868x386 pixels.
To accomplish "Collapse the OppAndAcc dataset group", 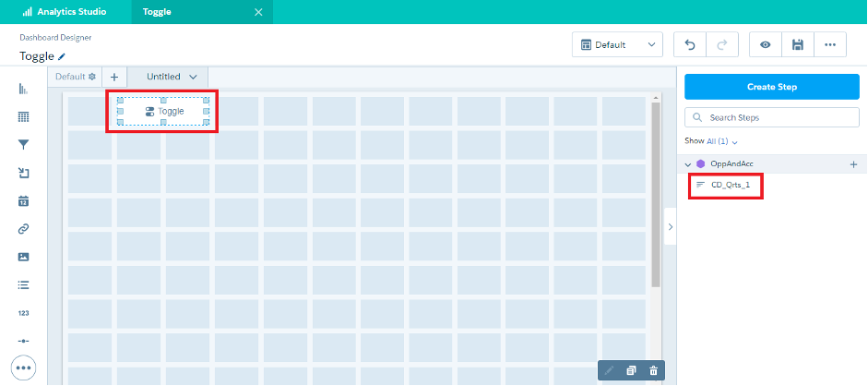I will pyautogui.click(x=687, y=164).
